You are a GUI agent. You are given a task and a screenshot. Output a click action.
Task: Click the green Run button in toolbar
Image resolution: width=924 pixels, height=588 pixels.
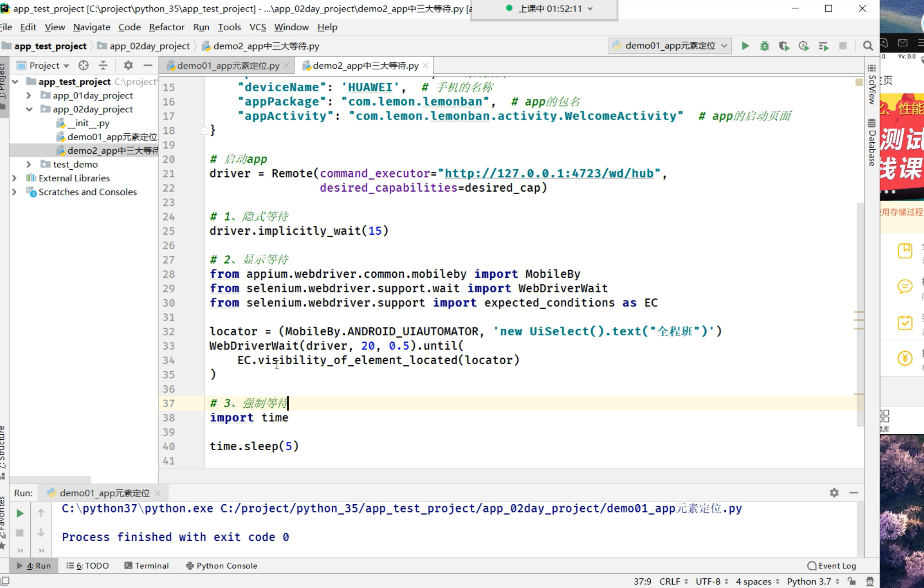745,46
